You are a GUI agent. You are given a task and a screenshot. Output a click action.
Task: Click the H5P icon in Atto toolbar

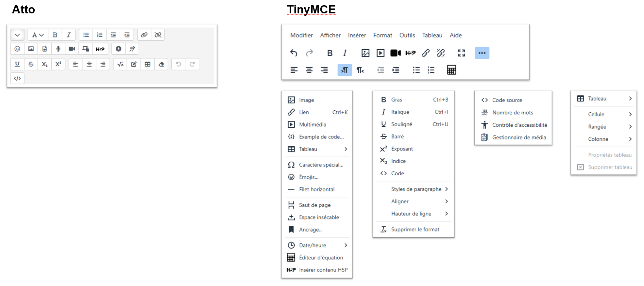pos(100,49)
